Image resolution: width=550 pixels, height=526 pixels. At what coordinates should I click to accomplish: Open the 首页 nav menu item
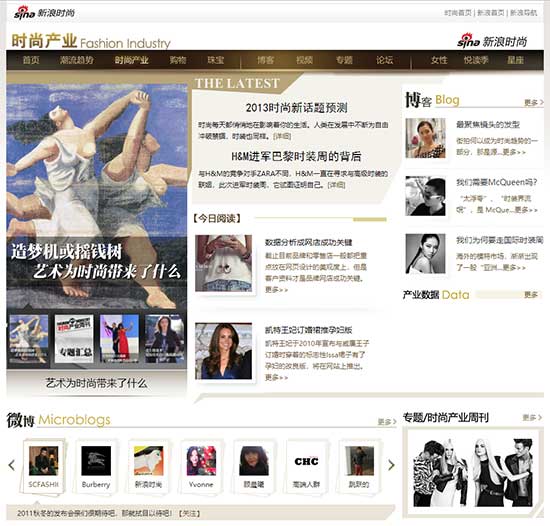pyautogui.click(x=31, y=60)
